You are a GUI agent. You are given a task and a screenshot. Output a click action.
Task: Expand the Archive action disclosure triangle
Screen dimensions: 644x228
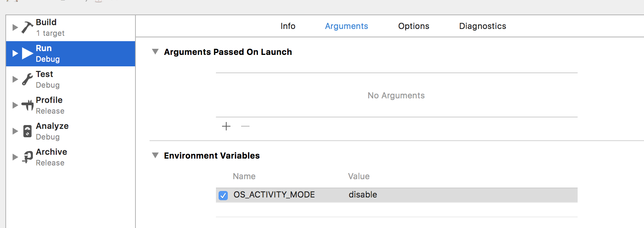[x=15, y=157]
